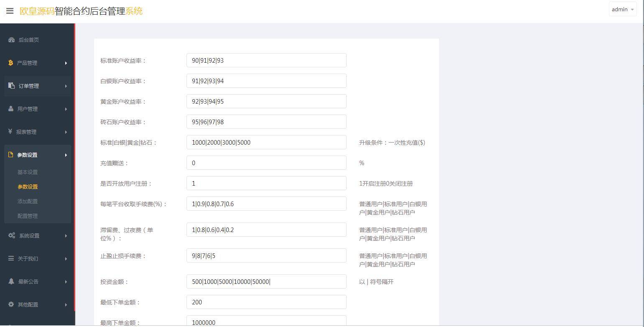
Task: Open 配置管理 in the sidebar
Action: 27,216
